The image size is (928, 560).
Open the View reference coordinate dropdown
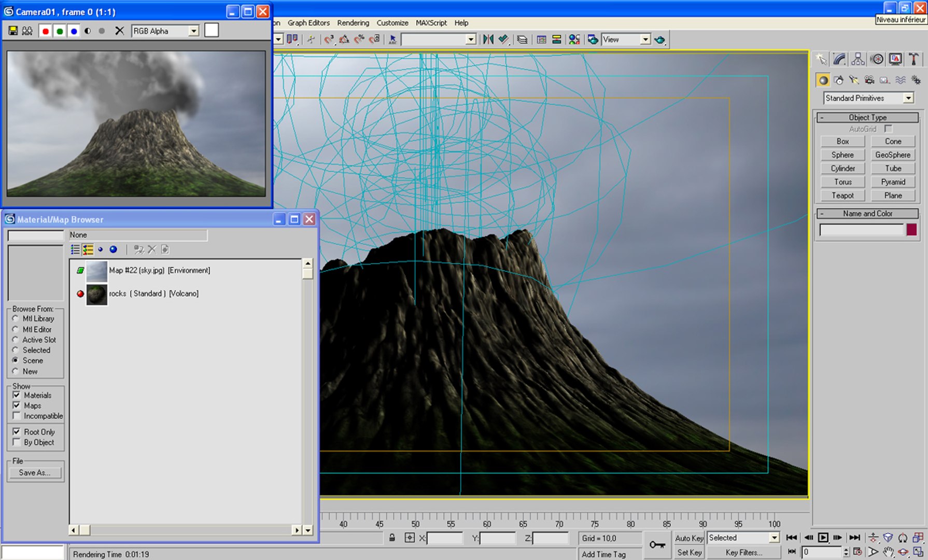pyautogui.click(x=645, y=39)
